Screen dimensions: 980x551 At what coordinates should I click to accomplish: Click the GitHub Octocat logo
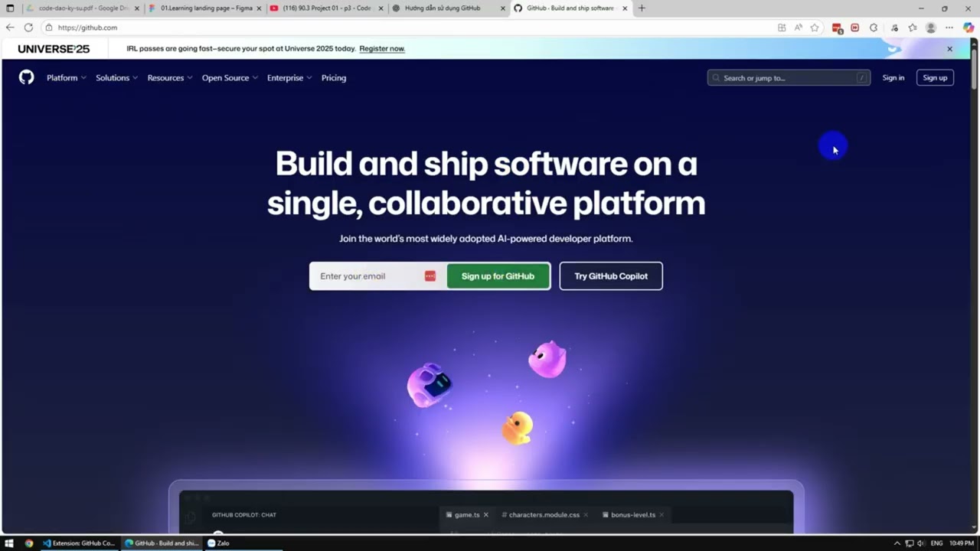point(27,77)
